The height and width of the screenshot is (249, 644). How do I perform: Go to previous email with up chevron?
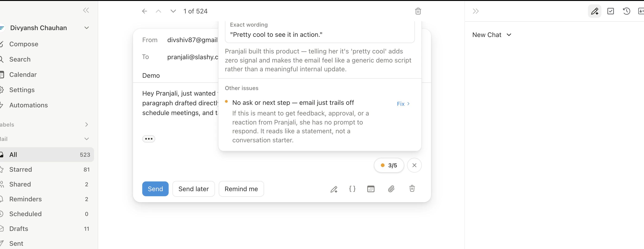158,11
